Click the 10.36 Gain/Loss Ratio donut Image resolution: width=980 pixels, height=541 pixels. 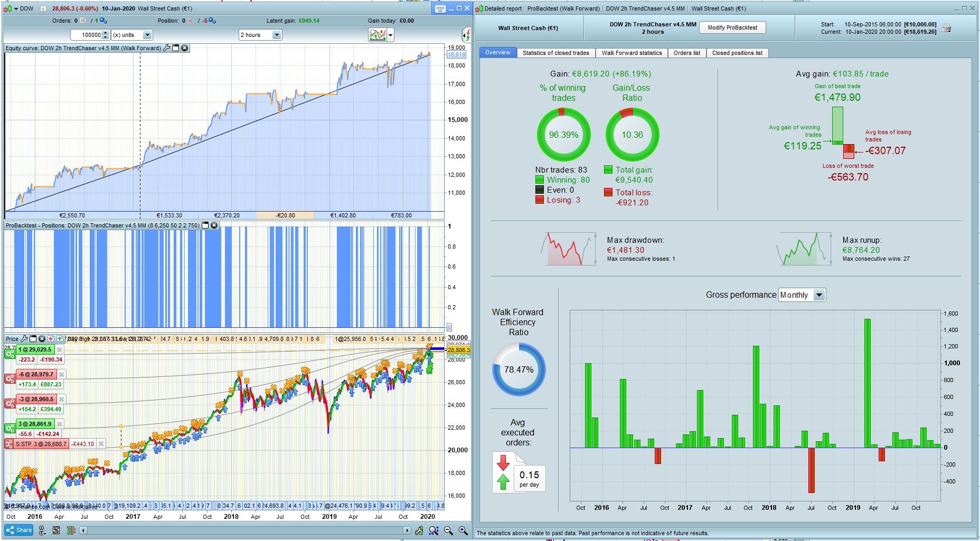632,135
